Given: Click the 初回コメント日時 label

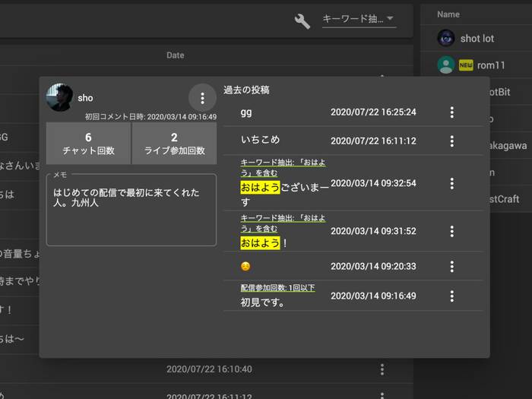Looking at the screenshot, I should [150, 117].
